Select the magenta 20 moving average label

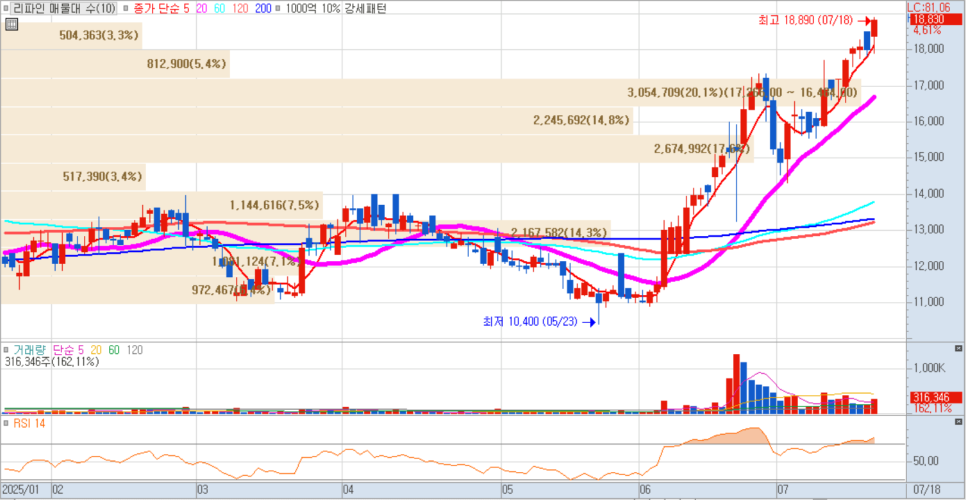(x=203, y=9)
